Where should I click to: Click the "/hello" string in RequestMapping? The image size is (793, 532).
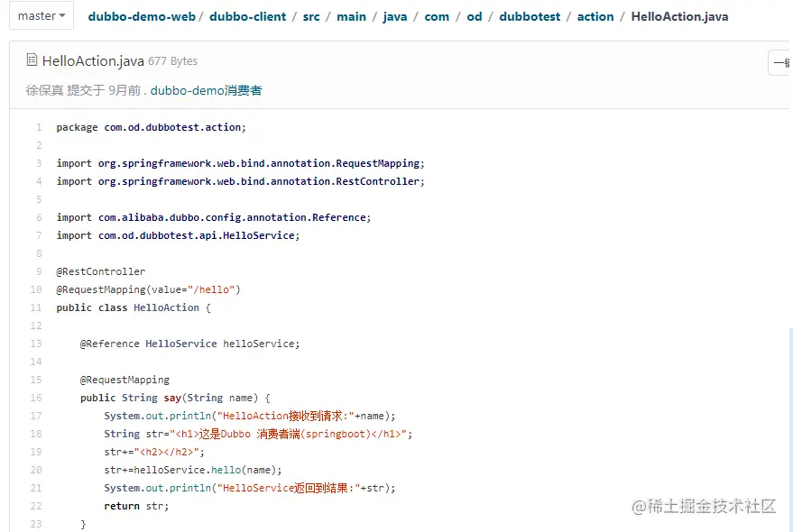[x=211, y=289]
